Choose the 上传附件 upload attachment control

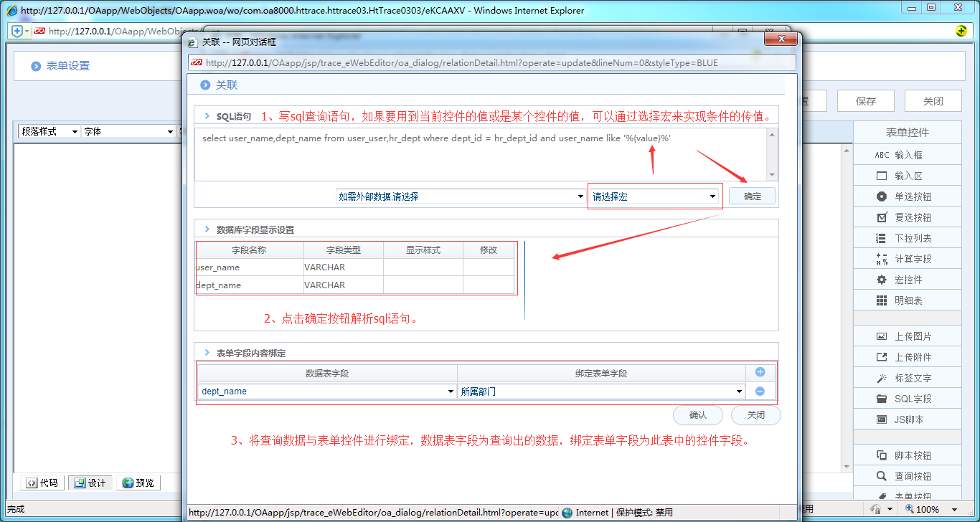[x=908, y=357]
